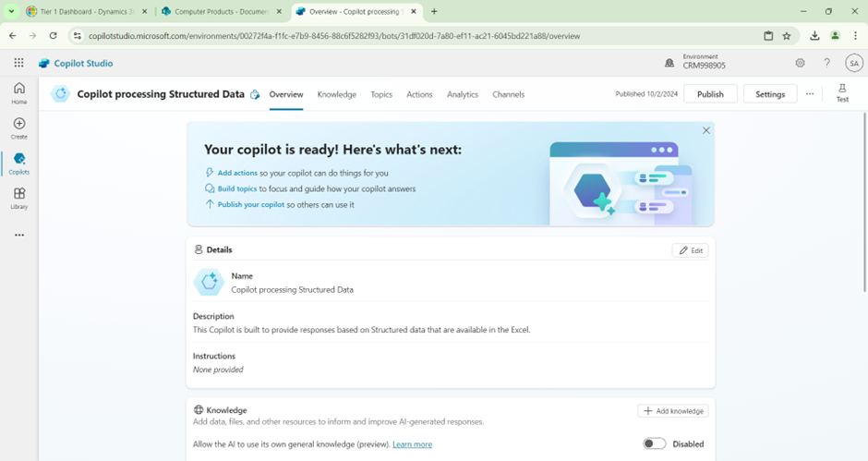Image resolution: width=868 pixels, height=461 pixels.
Task: Open the app launcher waffle icon
Action: pos(18,63)
